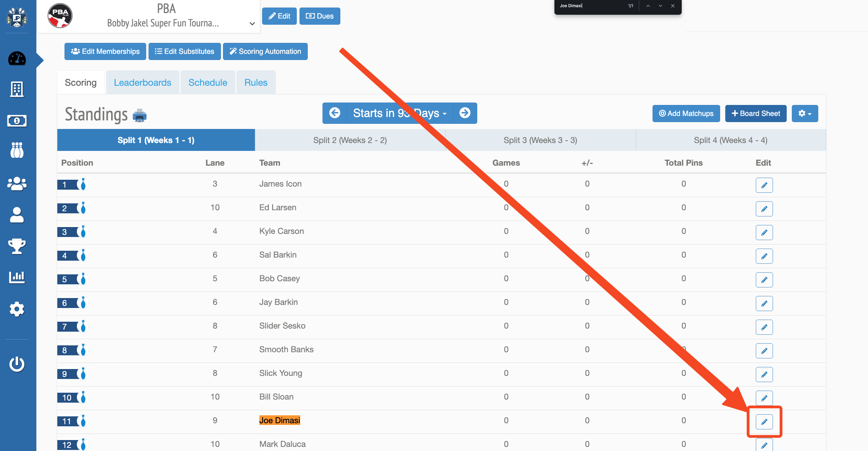
Task: Click pencil edit icon for James Icon
Action: [x=764, y=185]
